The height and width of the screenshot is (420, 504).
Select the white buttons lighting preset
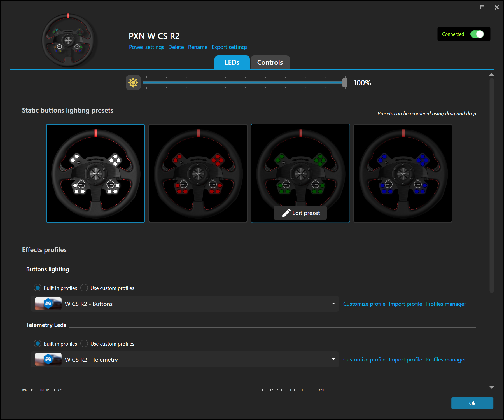coord(95,173)
